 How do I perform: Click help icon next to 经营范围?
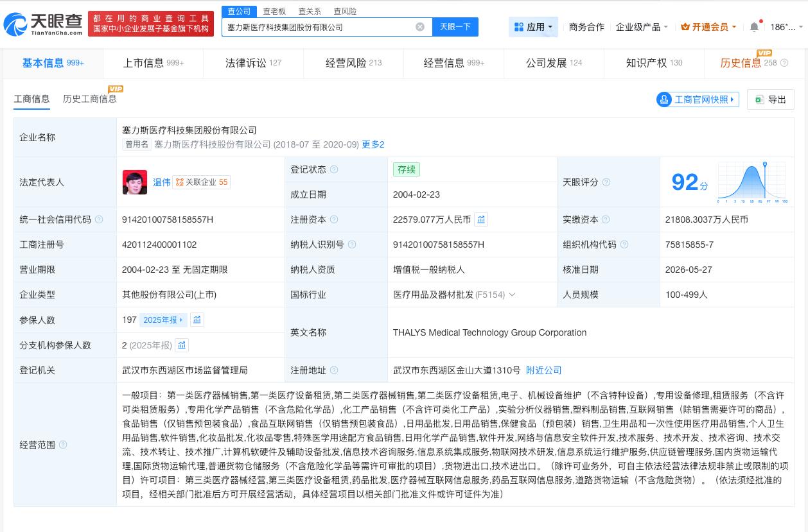coord(63,445)
